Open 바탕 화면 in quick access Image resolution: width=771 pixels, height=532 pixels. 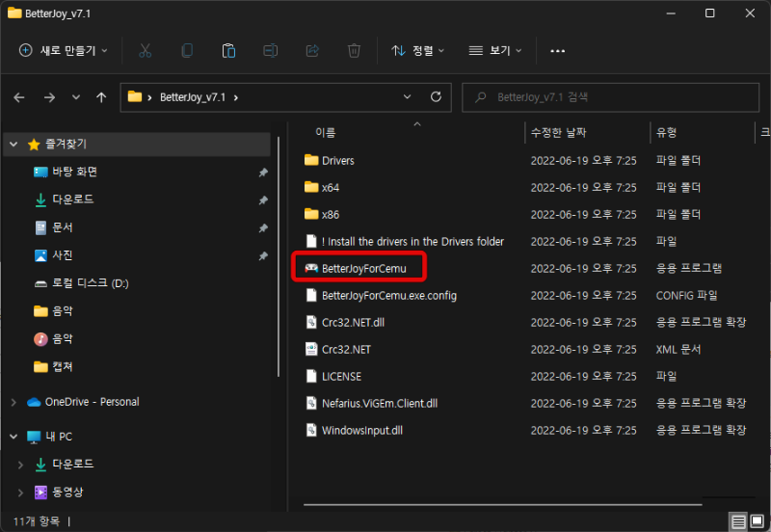[x=75, y=172]
